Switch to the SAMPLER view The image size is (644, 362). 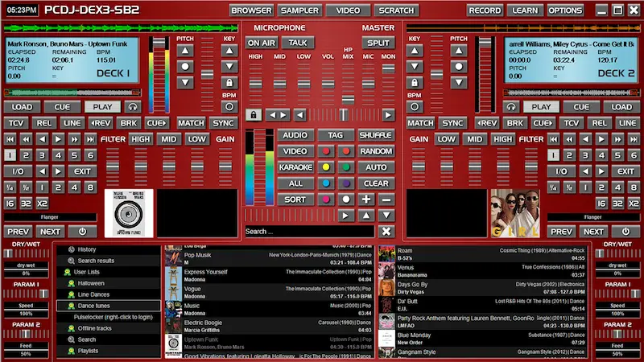(x=299, y=10)
